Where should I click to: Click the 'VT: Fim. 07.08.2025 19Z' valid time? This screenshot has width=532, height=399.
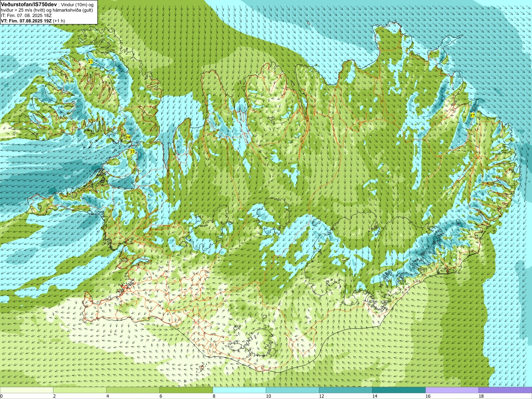click(x=26, y=21)
